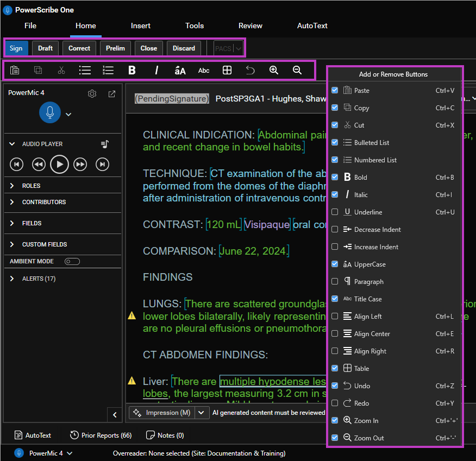Viewport: 476px width, 461px height.
Task: Click the Prelim button
Action: pos(115,48)
